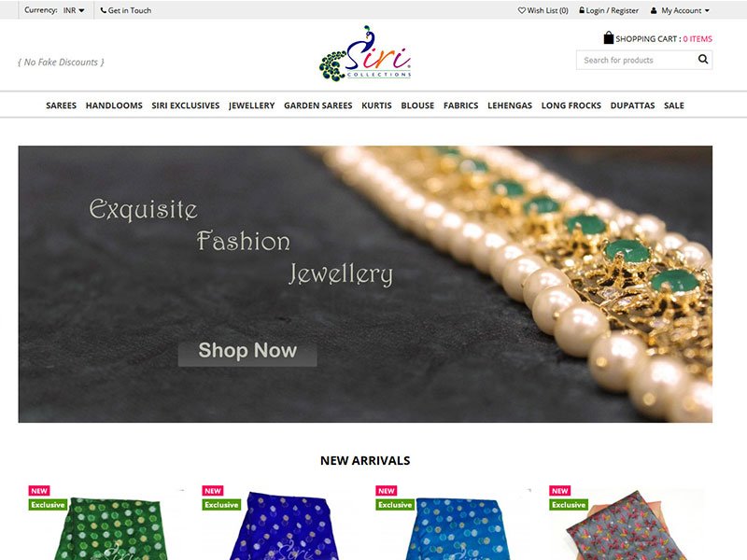747x560 pixels.
Task: Click the Shop Now banner button
Action: 247,351
